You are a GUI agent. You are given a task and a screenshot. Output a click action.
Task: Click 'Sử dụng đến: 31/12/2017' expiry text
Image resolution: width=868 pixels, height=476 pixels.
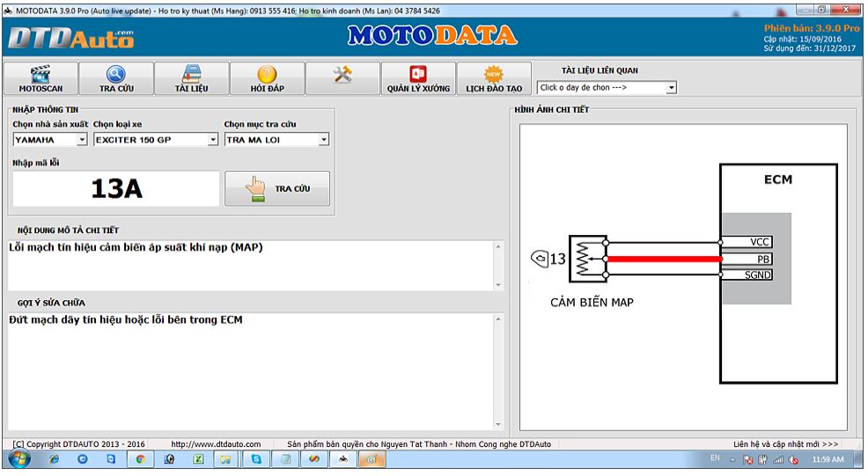pos(809,48)
